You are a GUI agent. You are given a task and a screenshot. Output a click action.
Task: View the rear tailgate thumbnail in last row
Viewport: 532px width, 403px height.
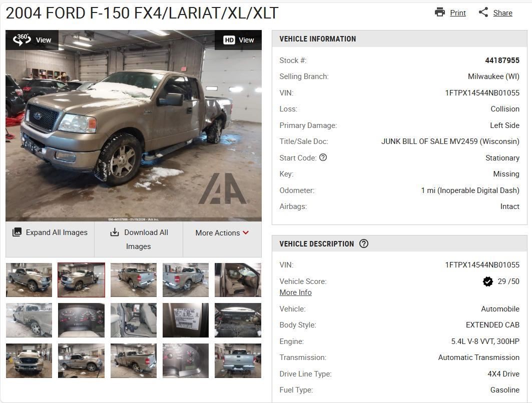point(238,360)
